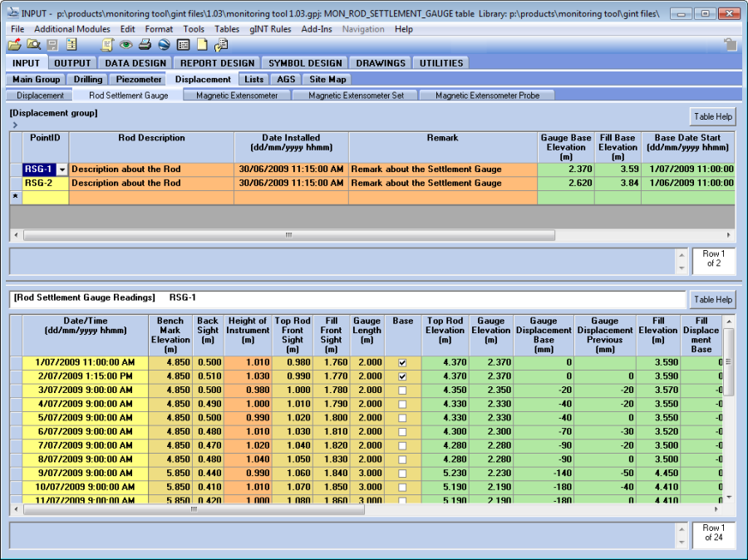The image size is (748, 560).
Task: Click the upper table's horizontal scrollbar
Action: click(x=289, y=235)
